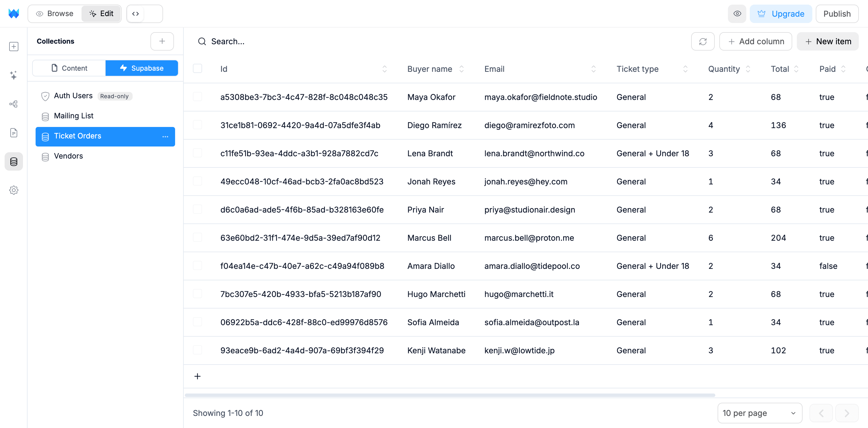
Task: Click the search magnifier icon
Action: tap(202, 41)
